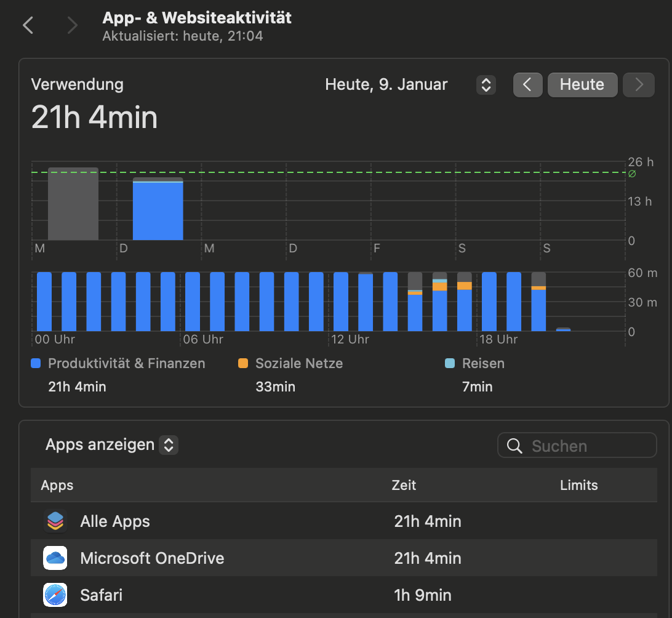
Task: Click the back navigation chevron
Action: click(x=28, y=25)
